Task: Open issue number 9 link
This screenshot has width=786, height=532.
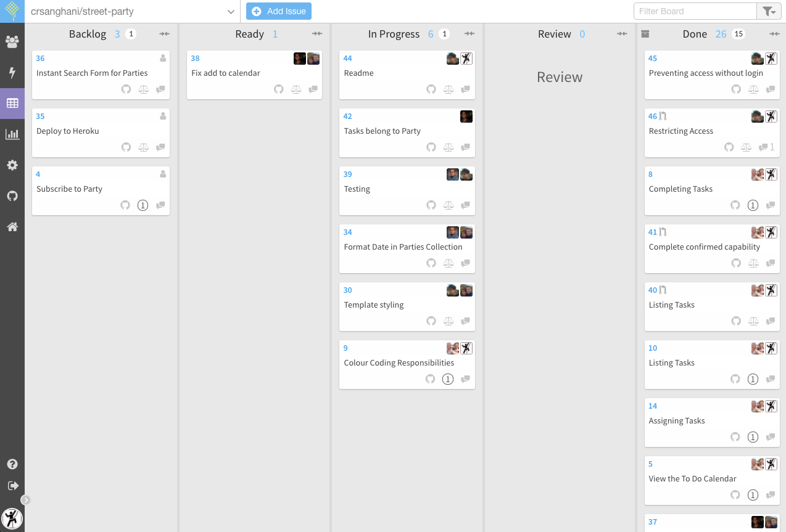Action: pyautogui.click(x=345, y=348)
